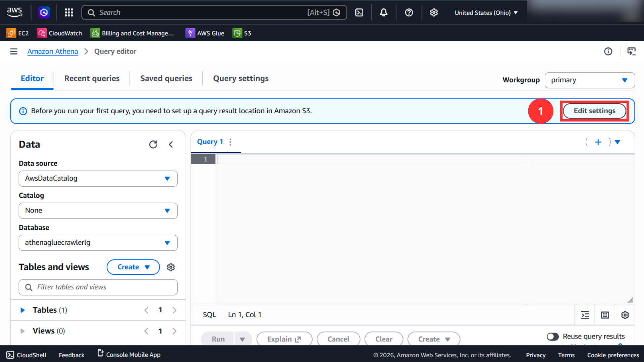
Task: Open the AWS services grid menu
Action: tap(69, 12)
